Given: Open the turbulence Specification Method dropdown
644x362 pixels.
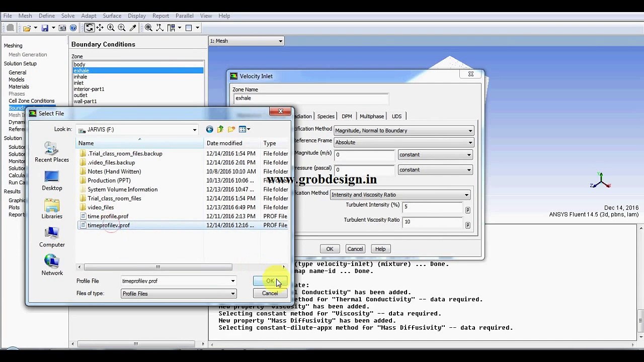Looking at the screenshot, I should pos(400,195).
